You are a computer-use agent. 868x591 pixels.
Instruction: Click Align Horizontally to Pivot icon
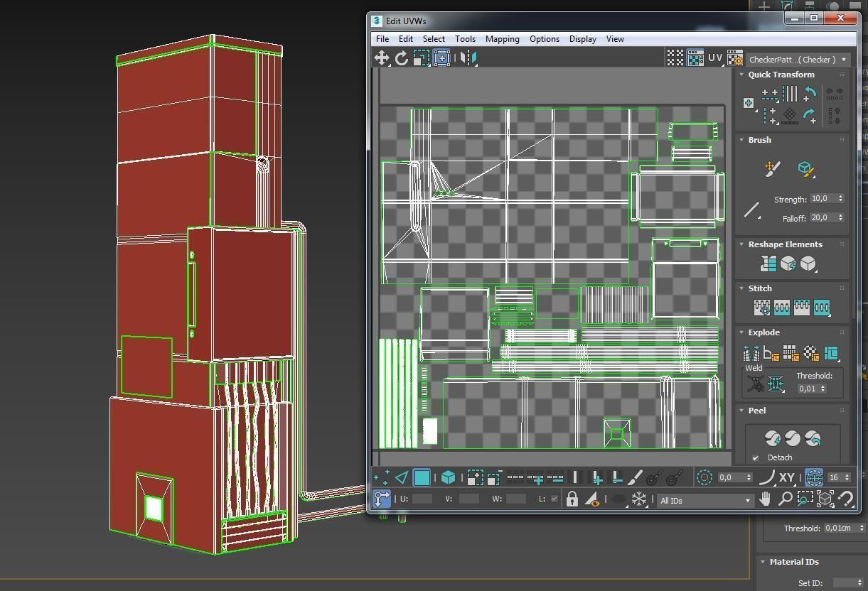(x=770, y=93)
